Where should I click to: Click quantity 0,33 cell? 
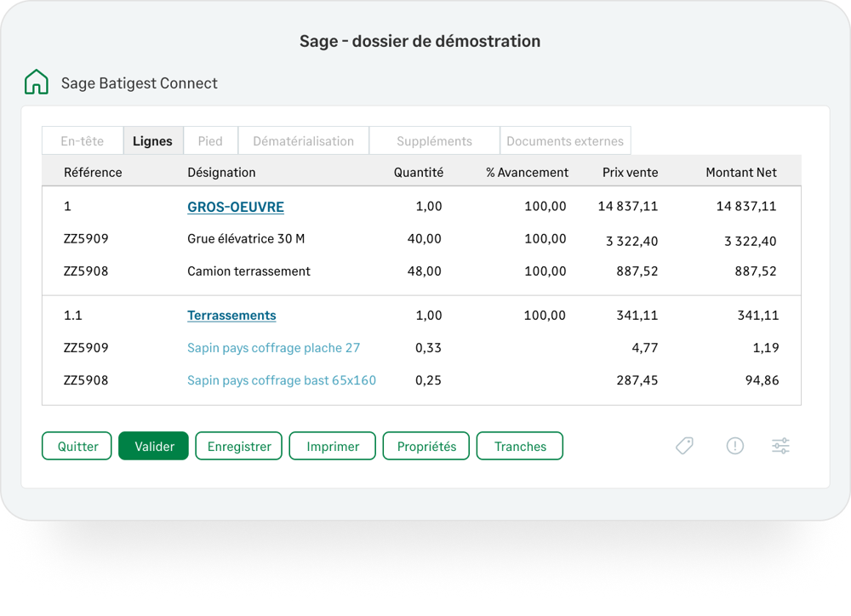(x=428, y=348)
